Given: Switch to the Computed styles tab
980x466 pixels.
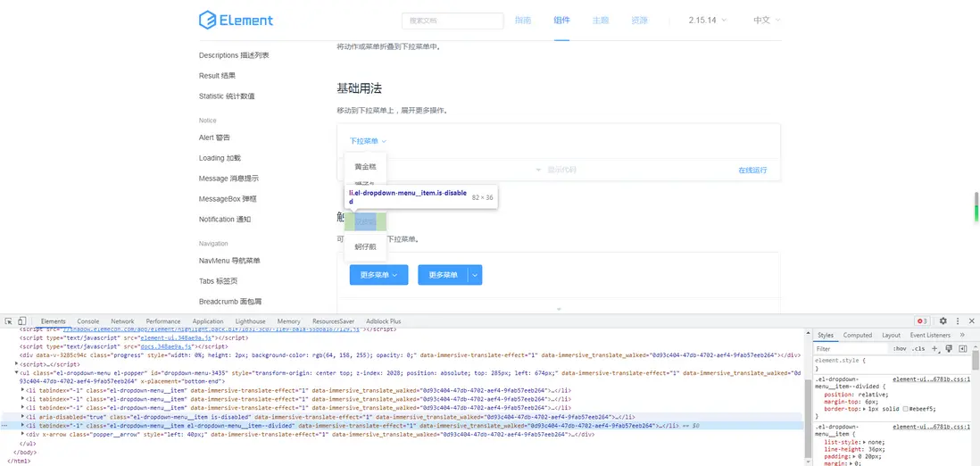Looking at the screenshot, I should [x=858, y=336].
